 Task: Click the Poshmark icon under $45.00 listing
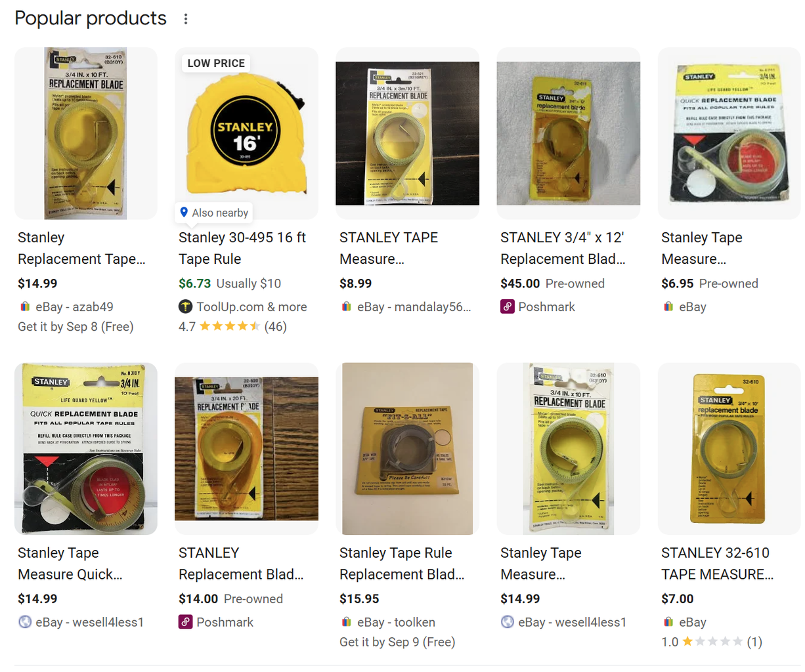[508, 306]
